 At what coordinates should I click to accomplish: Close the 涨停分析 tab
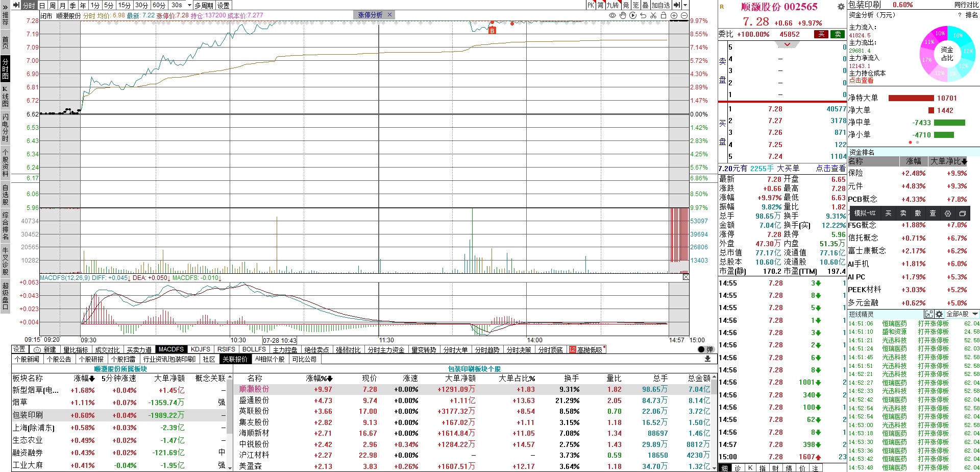click(389, 15)
